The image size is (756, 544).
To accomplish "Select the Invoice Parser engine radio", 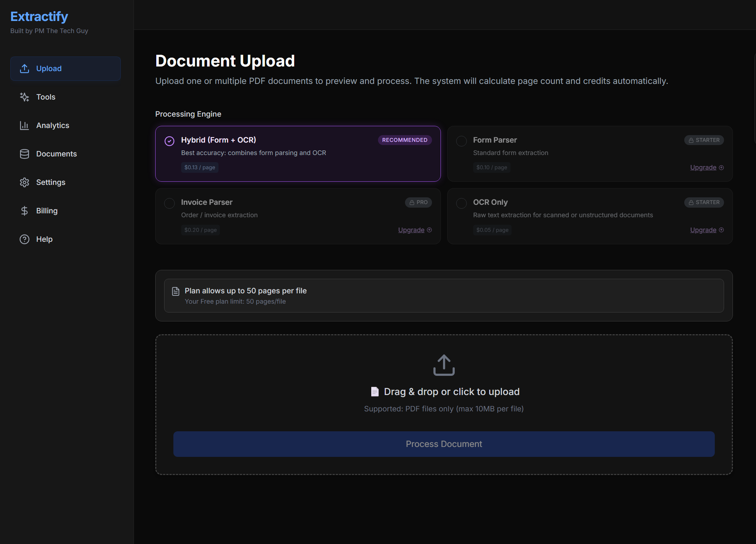I will pyautogui.click(x=169, y=203).
